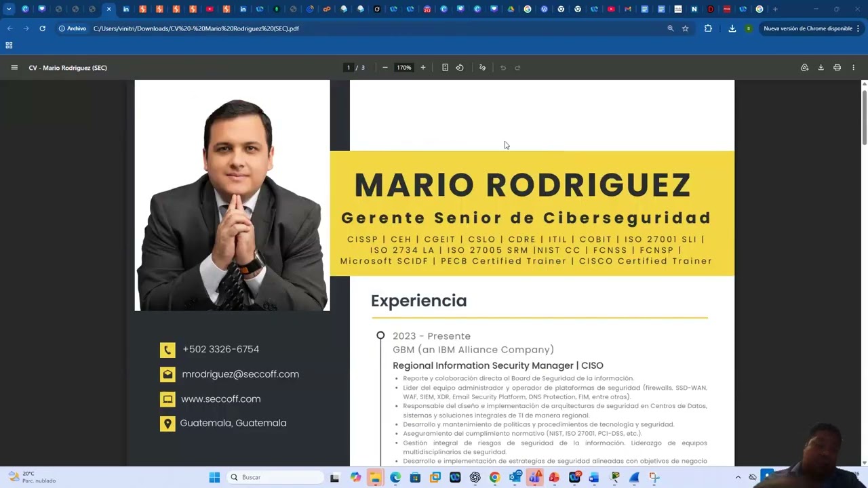Edit the 170% zoom level field

point(404,68)
